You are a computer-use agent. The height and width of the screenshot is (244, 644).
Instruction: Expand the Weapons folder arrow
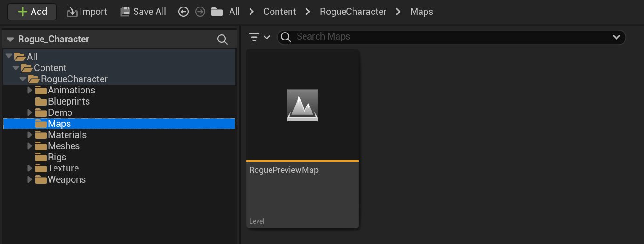coord(30,179)
